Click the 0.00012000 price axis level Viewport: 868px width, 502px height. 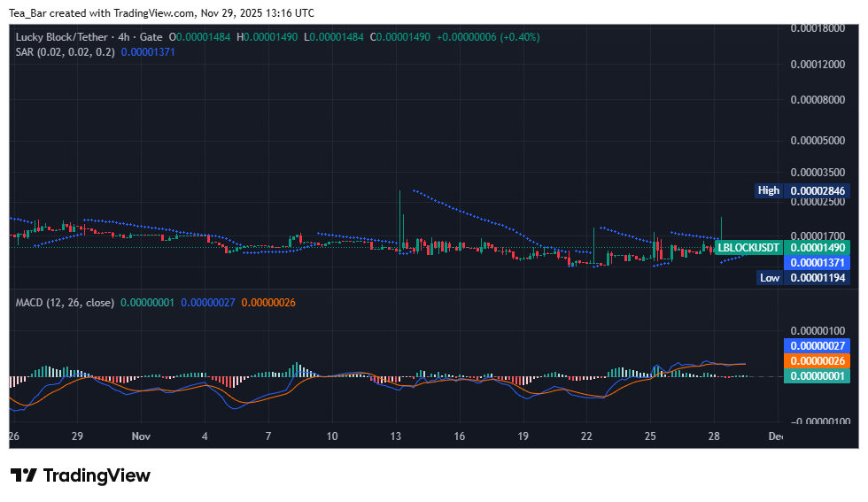click(818, 65)
